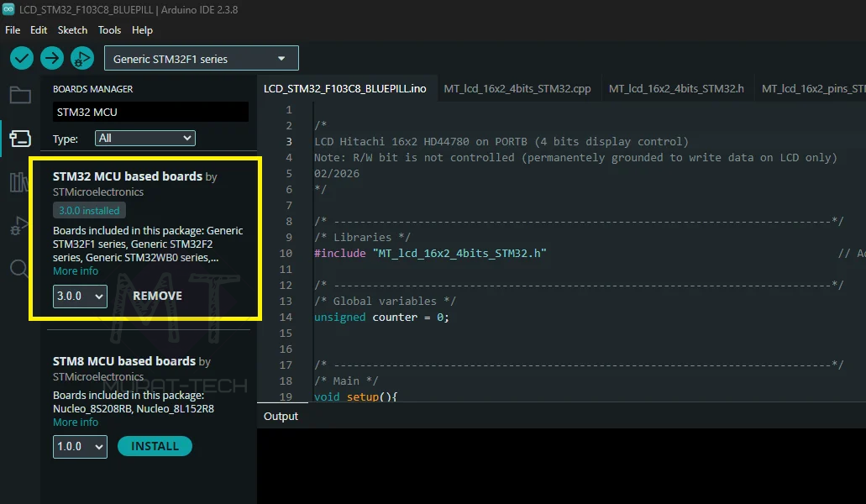Image resolution: width=866 pixels, height=504 pixels.
Task: Open the Tools menu
Action: tap(109, 29)
